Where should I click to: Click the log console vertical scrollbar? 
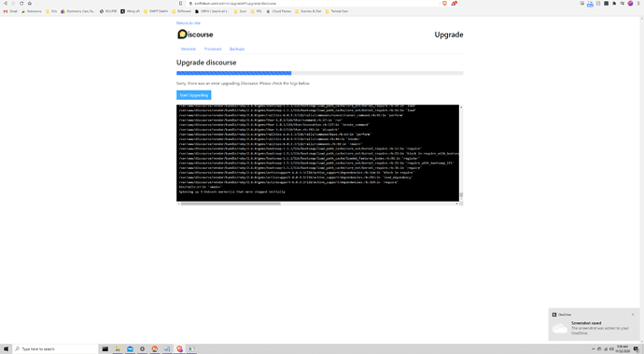pos(461,195)
